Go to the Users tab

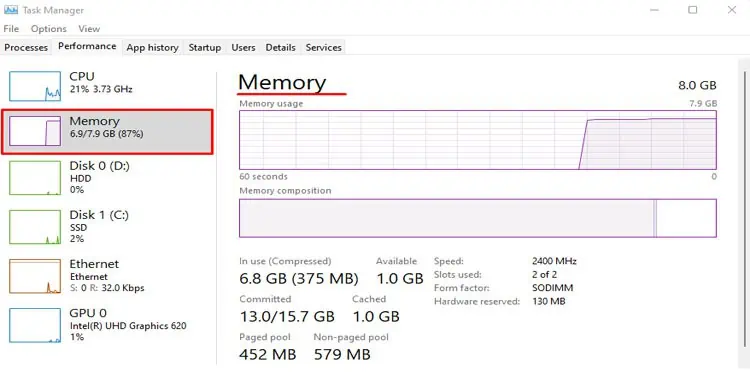243,48
